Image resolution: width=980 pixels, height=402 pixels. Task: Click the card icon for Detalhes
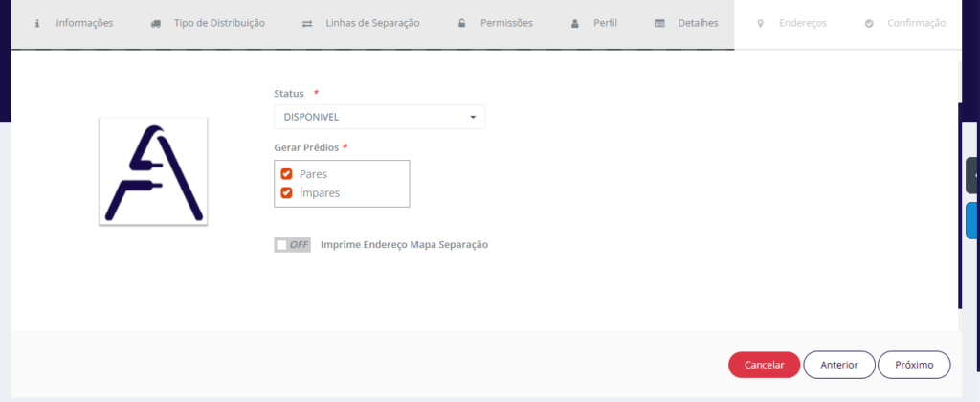(659, 23)
